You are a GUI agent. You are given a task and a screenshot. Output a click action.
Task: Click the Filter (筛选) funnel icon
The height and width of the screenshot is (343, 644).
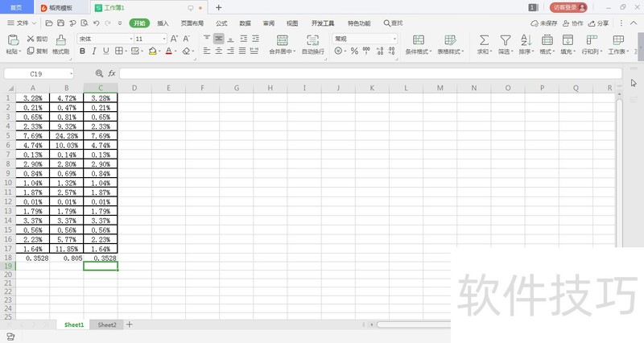point(506,39)
